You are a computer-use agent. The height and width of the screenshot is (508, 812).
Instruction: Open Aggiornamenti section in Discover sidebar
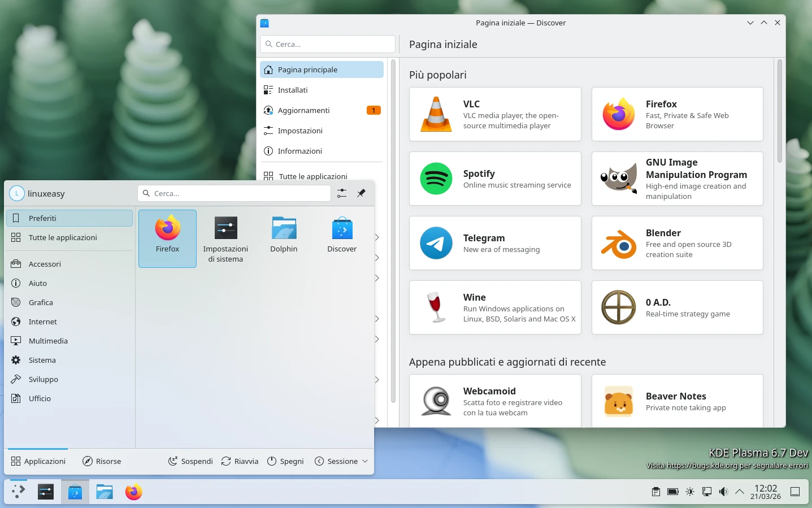tap(303, 110)
